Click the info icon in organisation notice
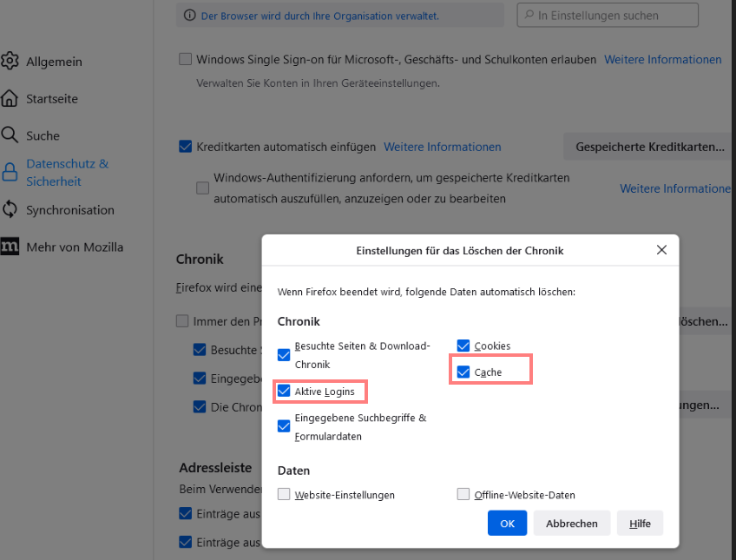 [190, 16]
